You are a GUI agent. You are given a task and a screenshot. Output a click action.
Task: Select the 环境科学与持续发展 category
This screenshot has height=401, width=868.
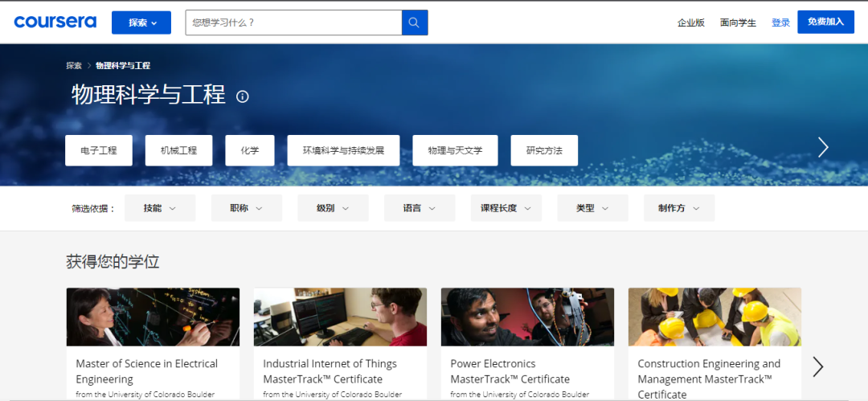coord(343,150)
